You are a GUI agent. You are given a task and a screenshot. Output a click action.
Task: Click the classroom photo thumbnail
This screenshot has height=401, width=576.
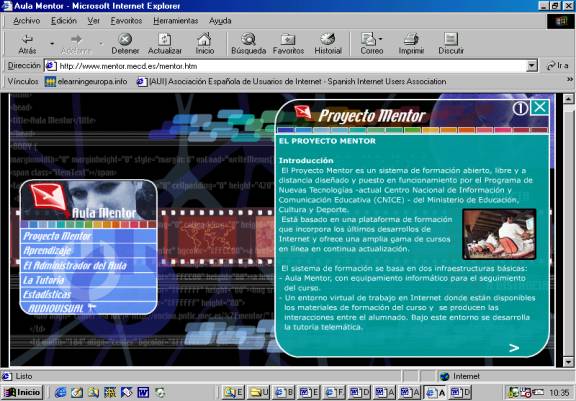pos(499,234)
